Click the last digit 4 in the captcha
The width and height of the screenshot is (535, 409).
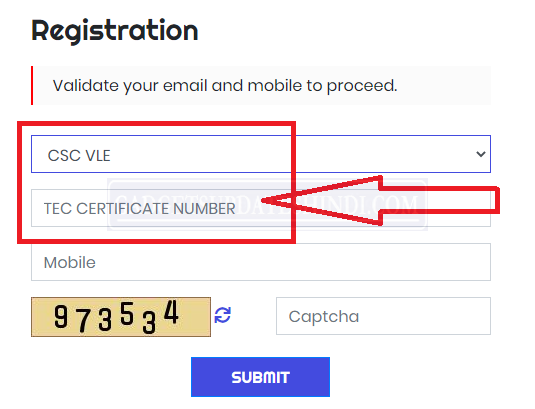(171, 312)
